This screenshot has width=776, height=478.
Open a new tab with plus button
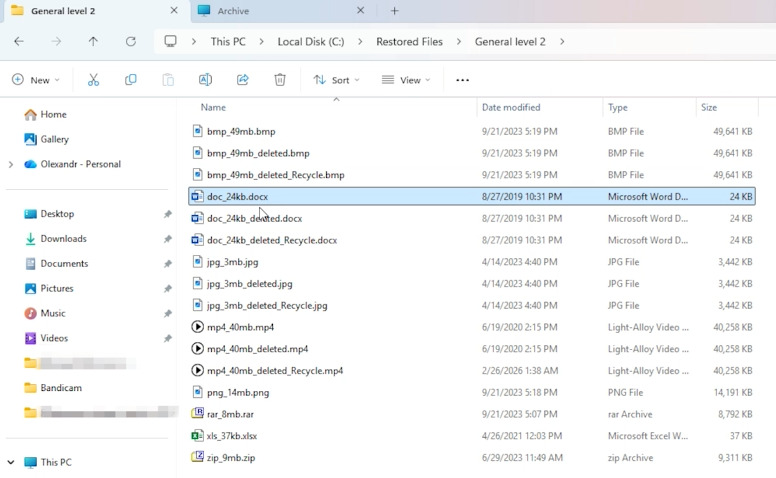[x=394, y=11]
